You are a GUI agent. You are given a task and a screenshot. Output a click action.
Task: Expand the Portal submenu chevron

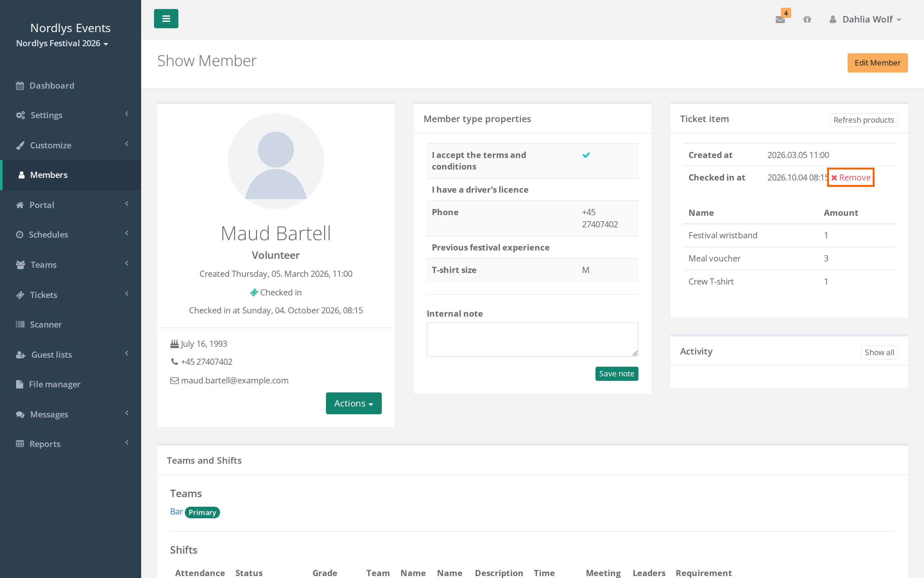[127, 203]
